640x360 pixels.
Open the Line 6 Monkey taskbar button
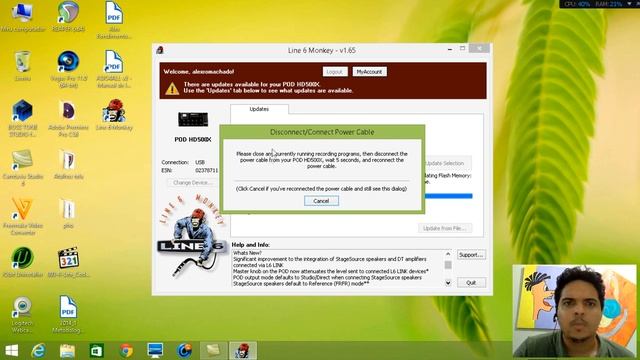(242, 351)
